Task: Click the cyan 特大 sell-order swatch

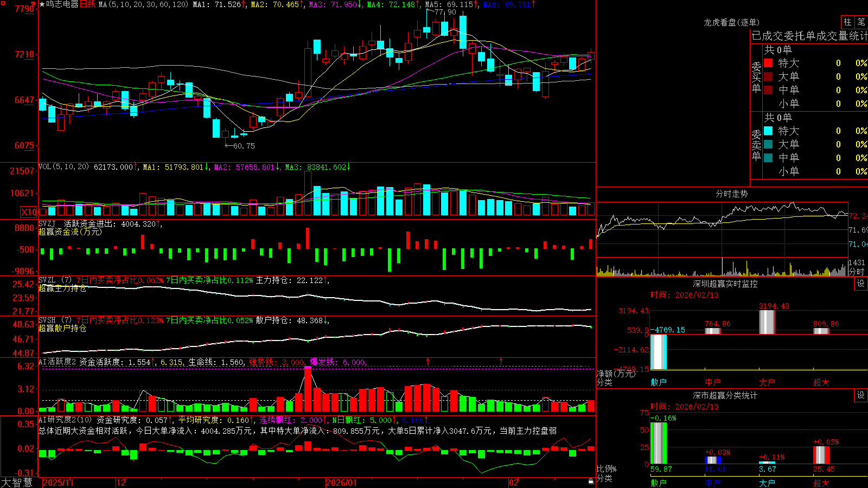Action: [768, 131]
